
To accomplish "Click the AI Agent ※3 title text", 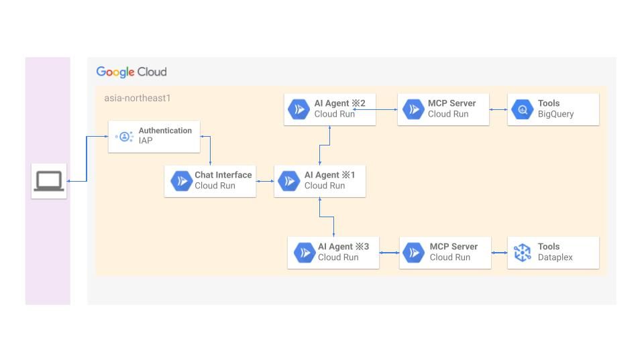I will (343, 247).
